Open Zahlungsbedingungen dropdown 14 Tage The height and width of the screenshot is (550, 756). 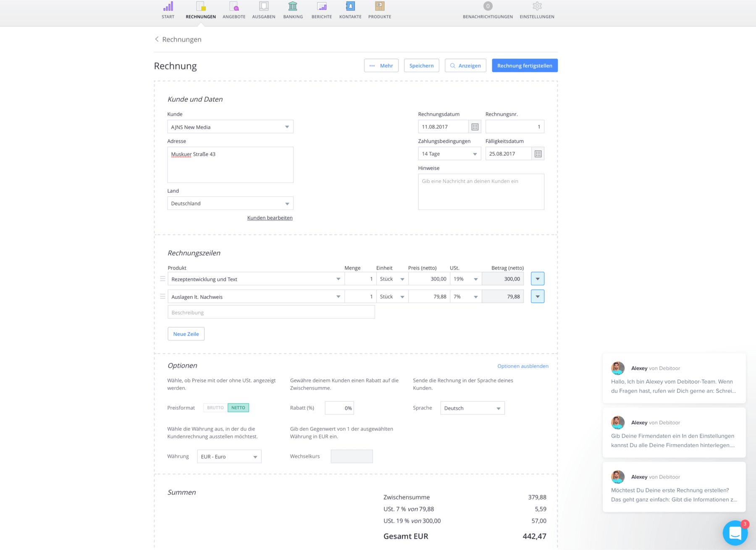click(449, 154)
